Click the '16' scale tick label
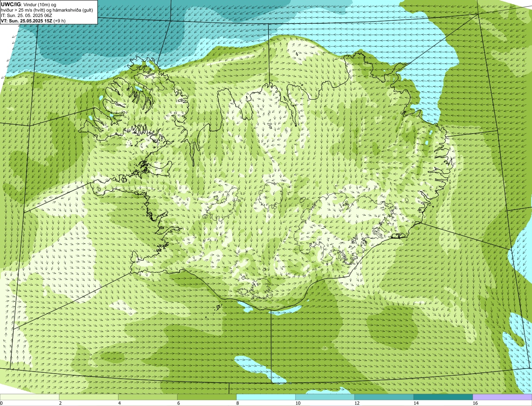Screen dimensions: 532x406 click(x=475, y=403)
